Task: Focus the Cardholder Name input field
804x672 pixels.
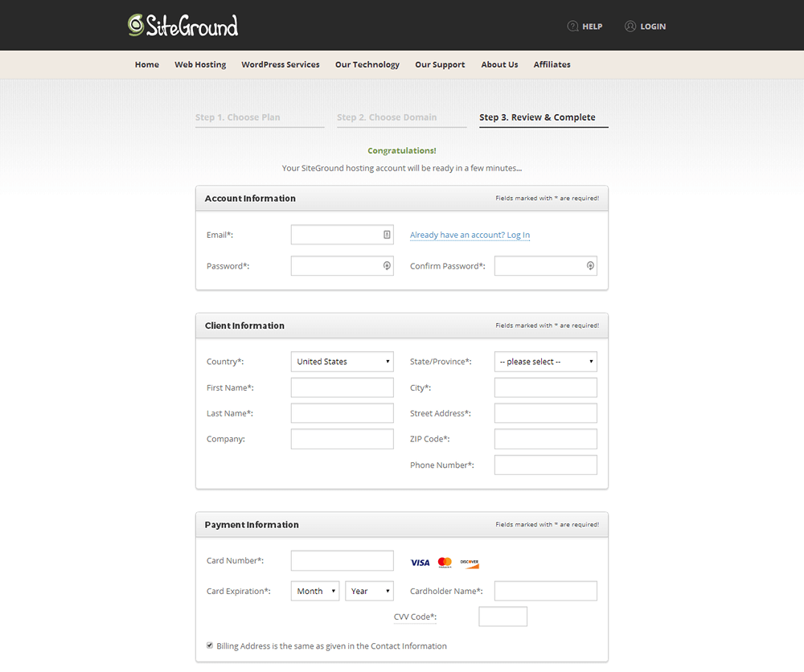Action: coord(546,591)
